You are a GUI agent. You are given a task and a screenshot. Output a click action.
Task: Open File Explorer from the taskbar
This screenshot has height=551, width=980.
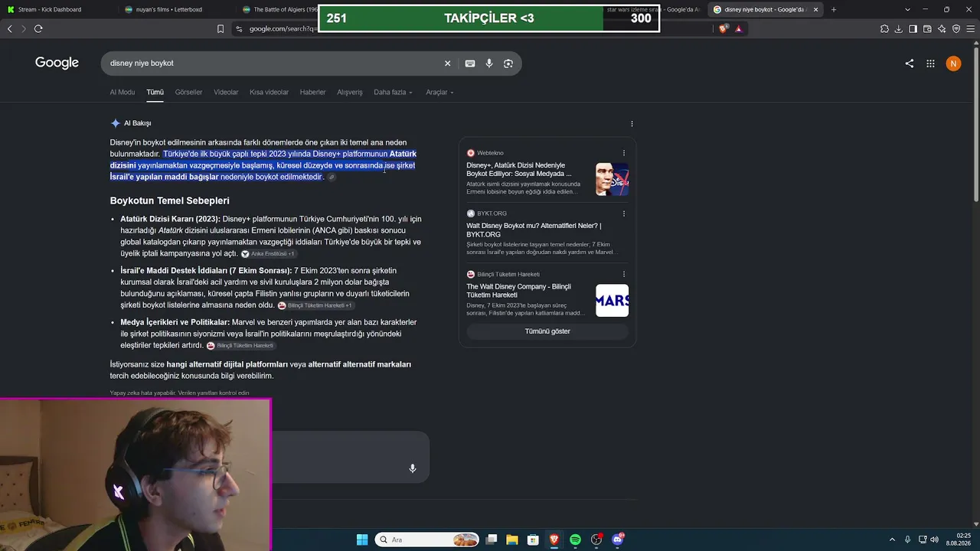(x=512, y=540)
